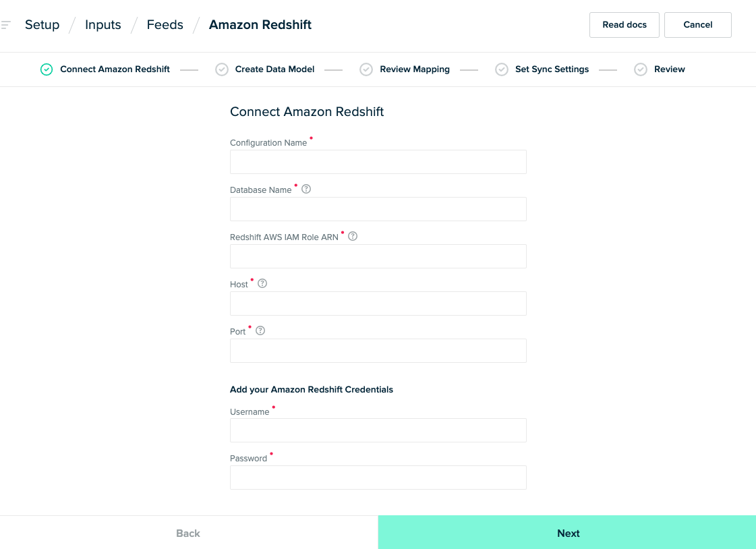Jump to the Create Data Model step
This screenshot has width=756, height=549.
point(275,69)
